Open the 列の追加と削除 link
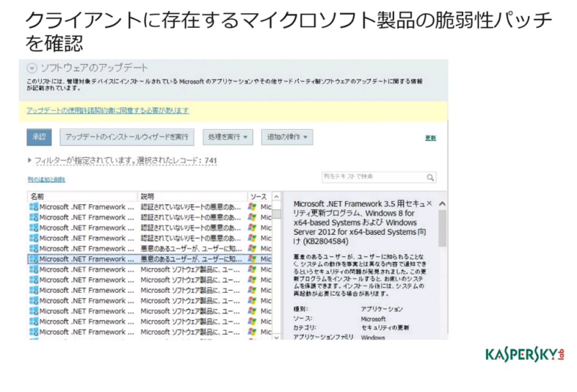Screen dimensions: 577x392 tap(47, 179)
